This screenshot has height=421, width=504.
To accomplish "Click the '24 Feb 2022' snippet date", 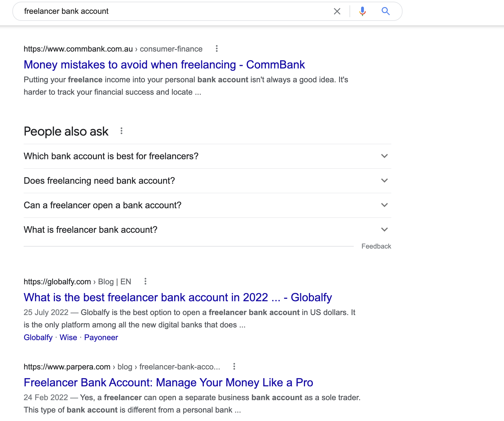I will (x=46, y=397).
